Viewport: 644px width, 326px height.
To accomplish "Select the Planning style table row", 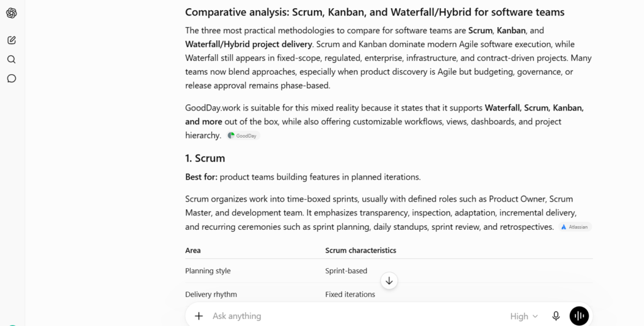I will (389, 271).
